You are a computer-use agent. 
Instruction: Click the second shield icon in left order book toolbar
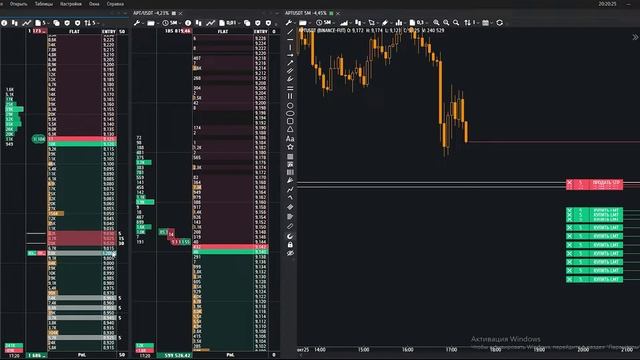point(78,23)
